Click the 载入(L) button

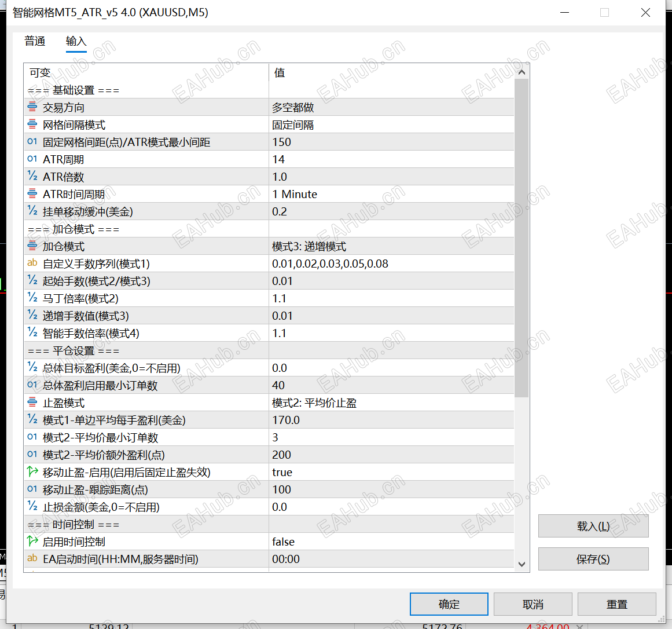(593, 526)
